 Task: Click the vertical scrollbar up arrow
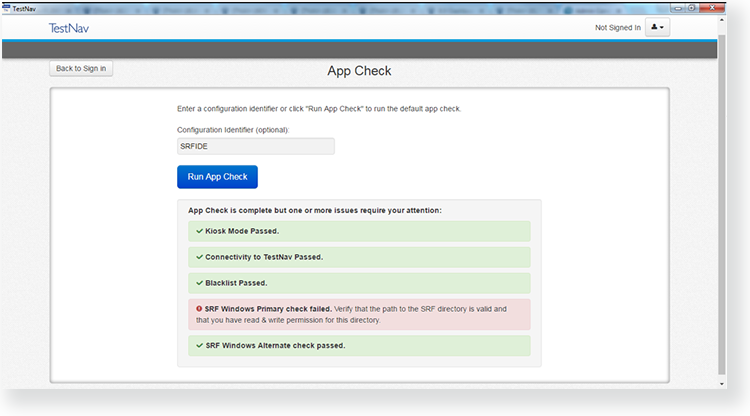(x=722, y=20)
